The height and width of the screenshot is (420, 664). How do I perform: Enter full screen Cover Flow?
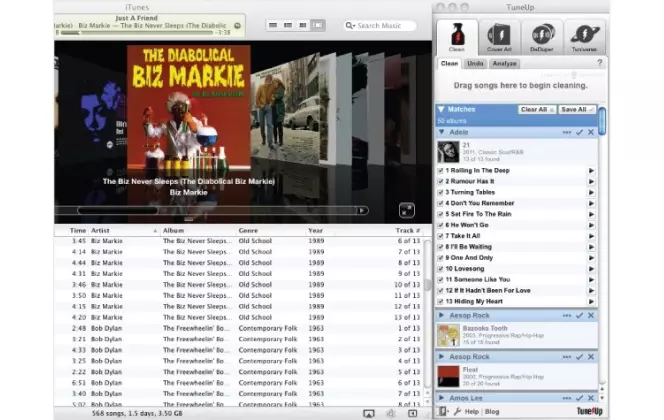407,210
